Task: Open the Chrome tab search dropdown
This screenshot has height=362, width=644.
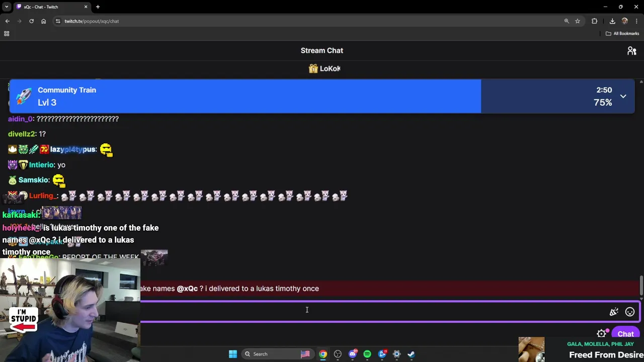Action: 7,7
